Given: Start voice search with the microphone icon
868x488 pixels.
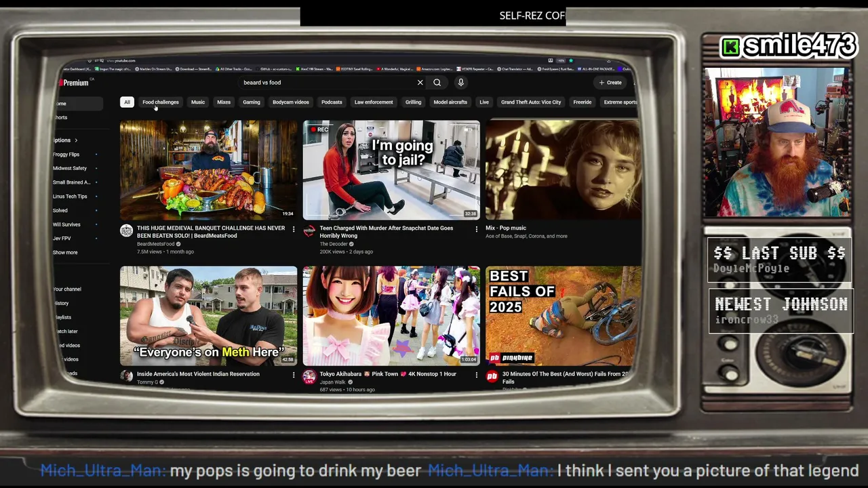Looking at the screenshot, I should tap(460, 83).
